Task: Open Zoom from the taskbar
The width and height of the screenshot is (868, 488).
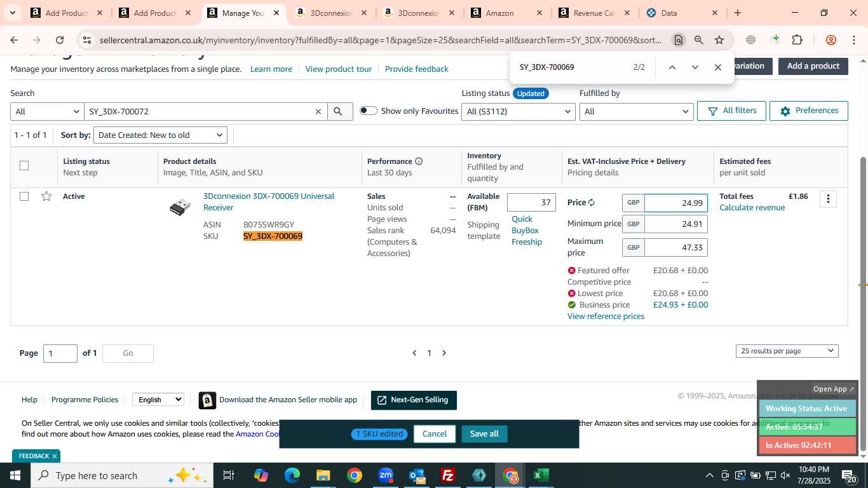Action: 386,475
